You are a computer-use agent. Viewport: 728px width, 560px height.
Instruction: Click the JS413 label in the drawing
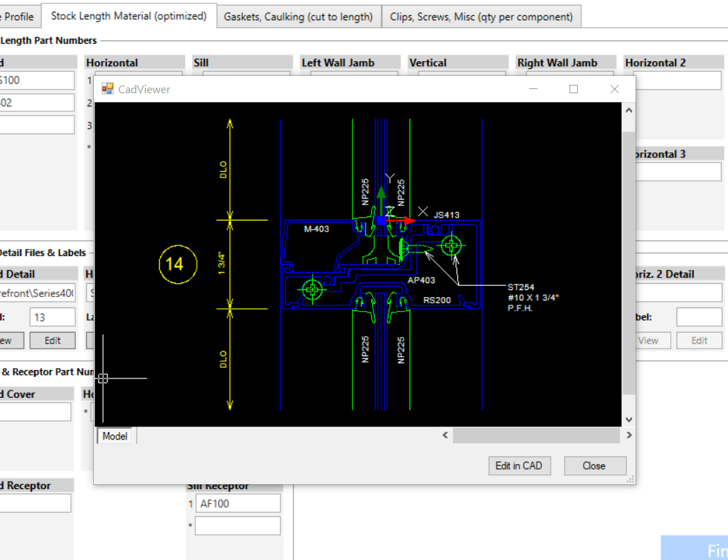click(x=446, y=215)
